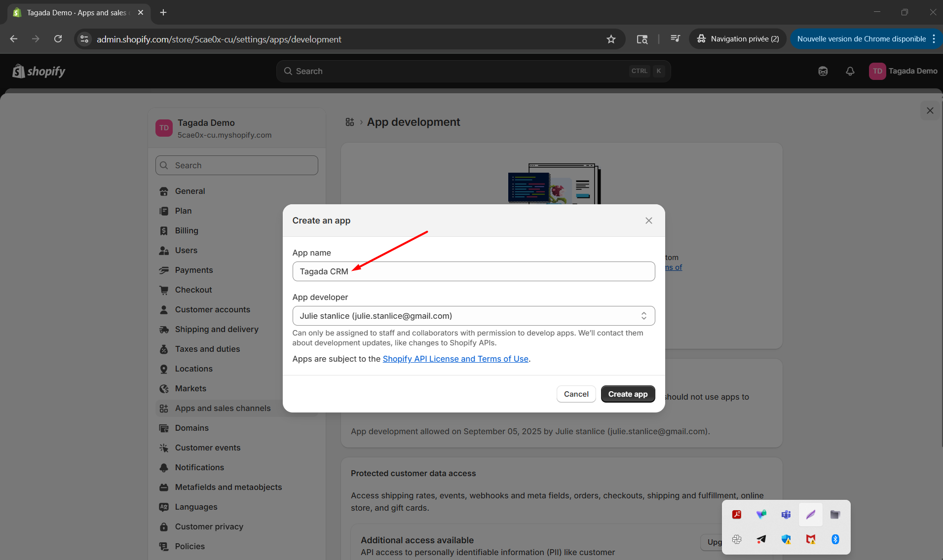Click the Notifications bell icon in sidebar

[164, 467]
